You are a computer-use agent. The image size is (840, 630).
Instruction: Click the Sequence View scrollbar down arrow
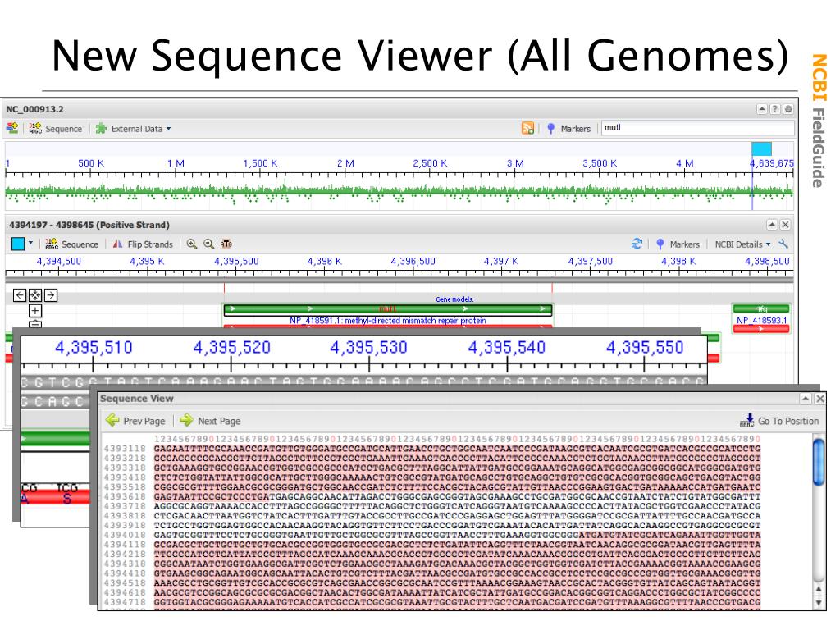[x=818, y=602]
